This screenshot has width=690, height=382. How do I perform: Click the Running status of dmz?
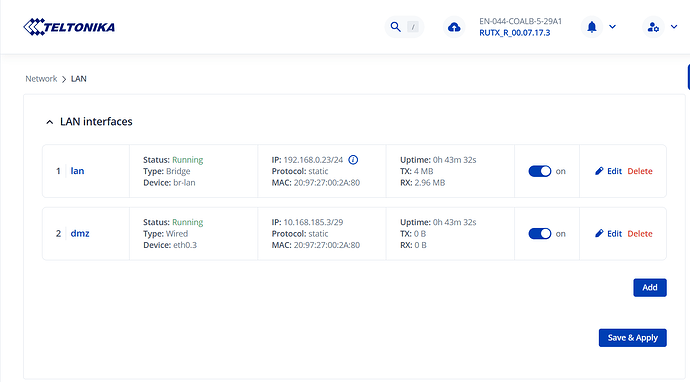187,222
